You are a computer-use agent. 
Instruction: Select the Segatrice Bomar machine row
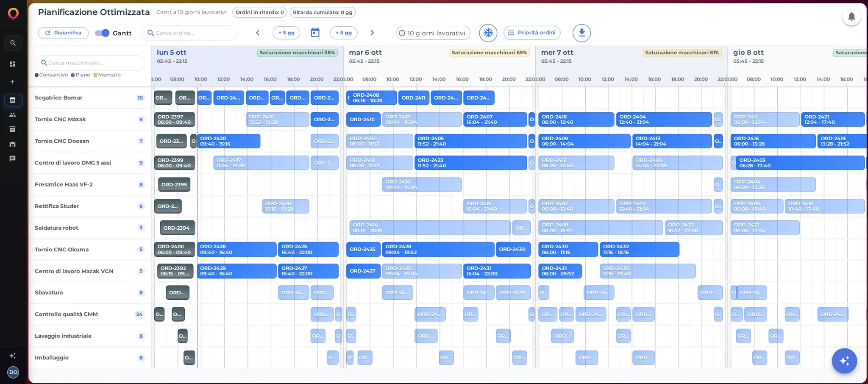(x=90, y=97)
